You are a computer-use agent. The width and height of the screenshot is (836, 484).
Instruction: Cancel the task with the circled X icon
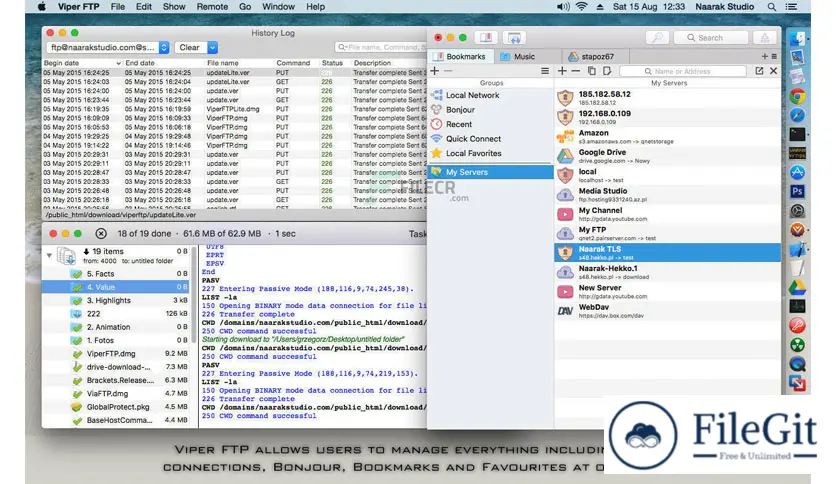(x=101, y=233)
